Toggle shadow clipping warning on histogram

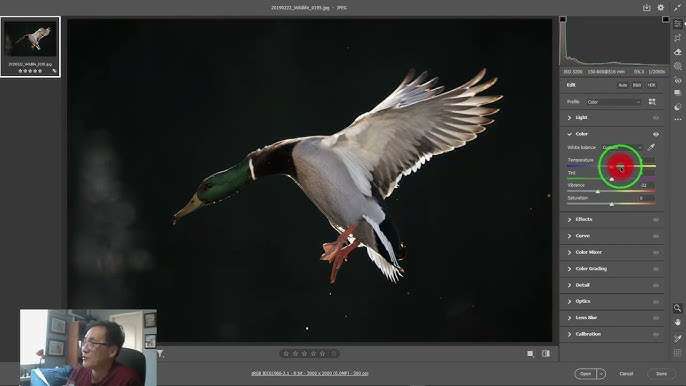click(x=563, y=20)
